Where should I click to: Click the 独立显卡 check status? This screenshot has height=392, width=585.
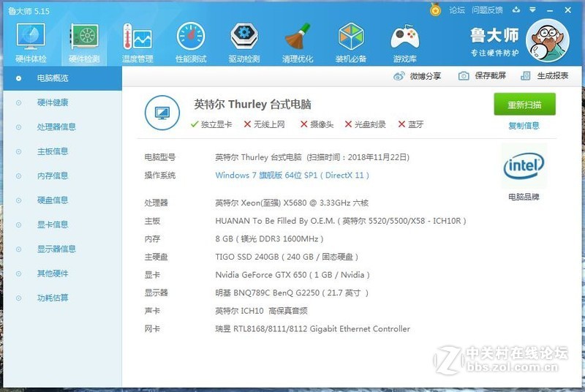tap(211, 124)
